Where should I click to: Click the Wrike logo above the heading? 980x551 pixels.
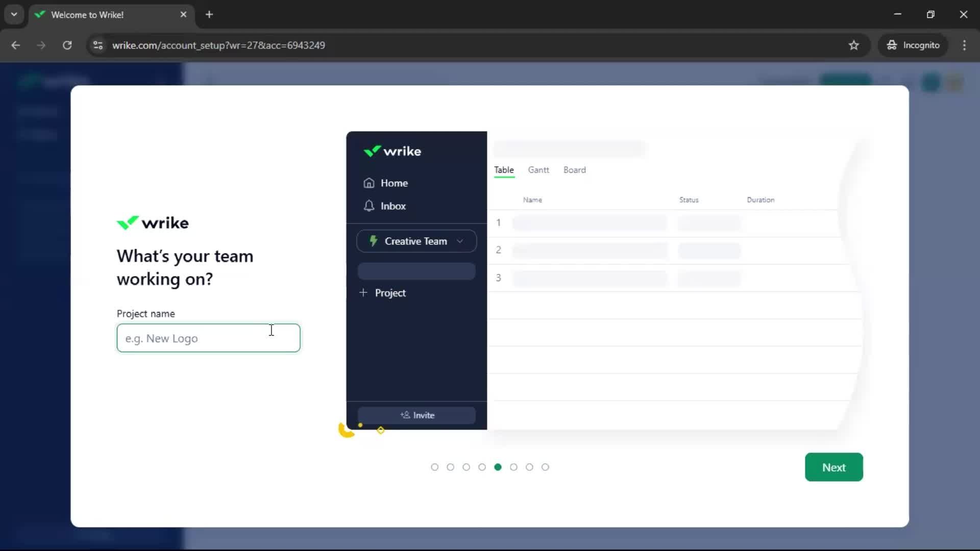coord(153,222)
